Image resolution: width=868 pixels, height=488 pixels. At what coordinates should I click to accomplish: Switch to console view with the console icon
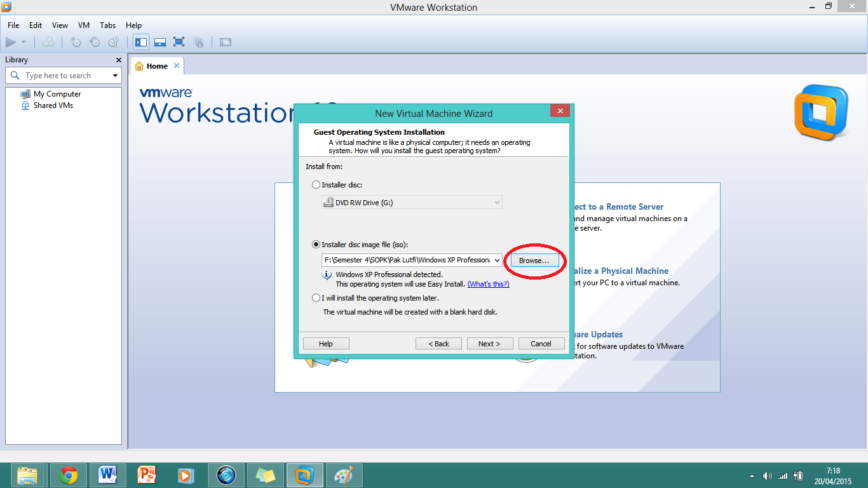point(226,42)
